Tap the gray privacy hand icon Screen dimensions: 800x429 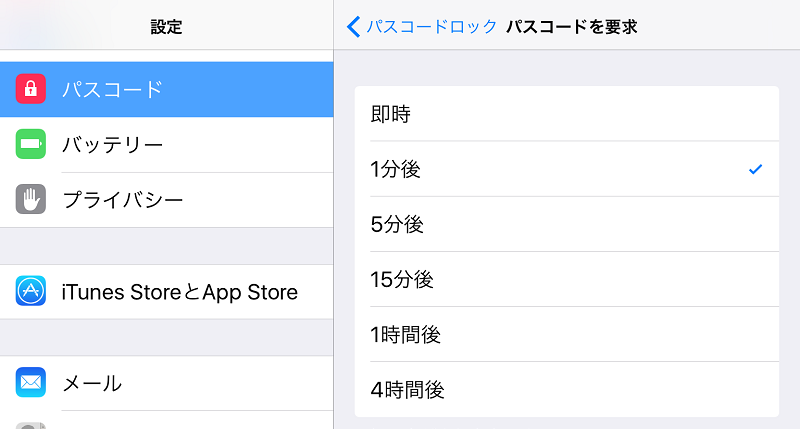click(x=31, y=199)
